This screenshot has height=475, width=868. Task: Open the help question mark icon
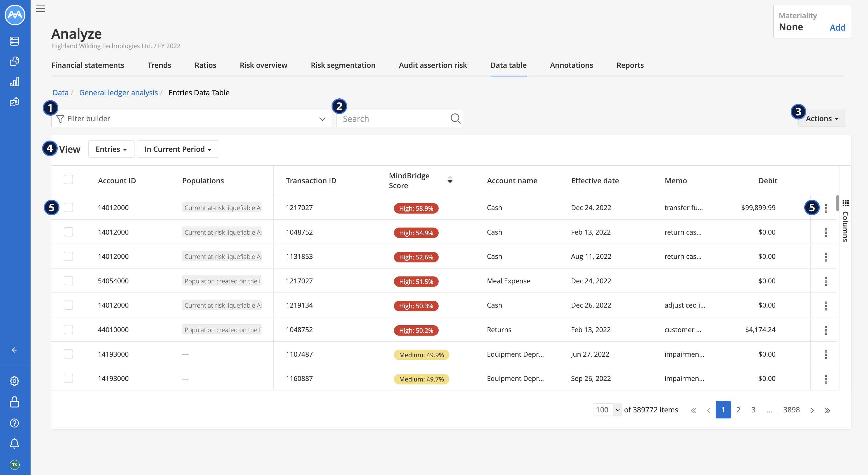click(14, 423)
